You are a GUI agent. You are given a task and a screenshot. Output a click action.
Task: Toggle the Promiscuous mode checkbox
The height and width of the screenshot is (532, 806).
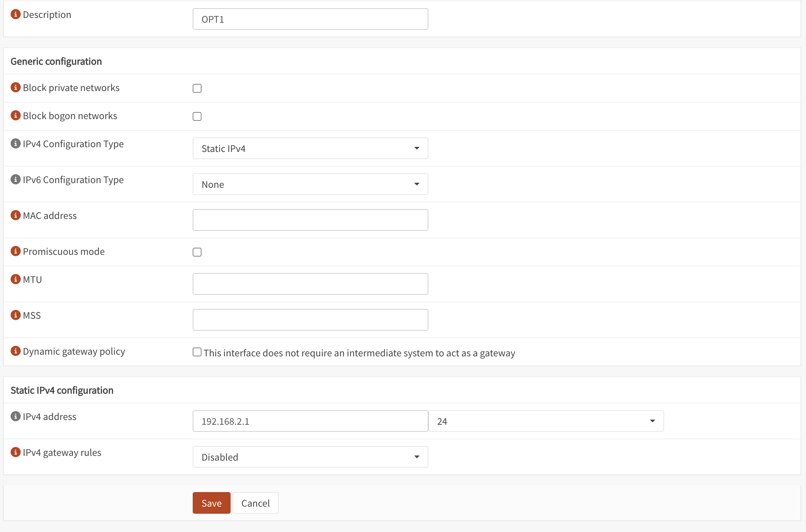pyautogui.click(x=197, y=252)
